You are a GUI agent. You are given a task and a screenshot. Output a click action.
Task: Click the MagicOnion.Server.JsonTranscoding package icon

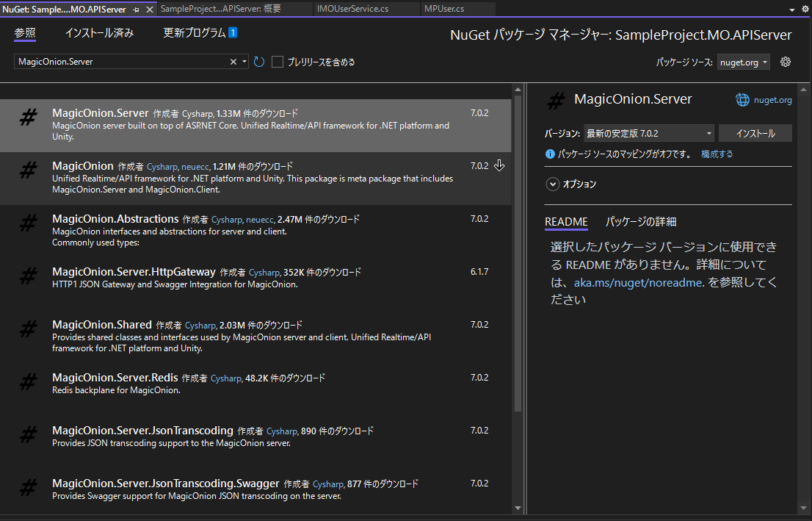[x=29, y=434]
